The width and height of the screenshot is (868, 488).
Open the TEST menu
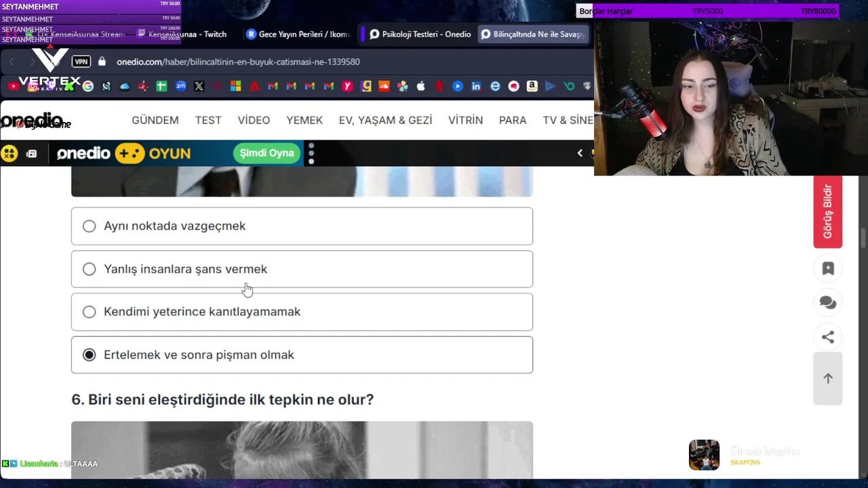coord(208,120)
